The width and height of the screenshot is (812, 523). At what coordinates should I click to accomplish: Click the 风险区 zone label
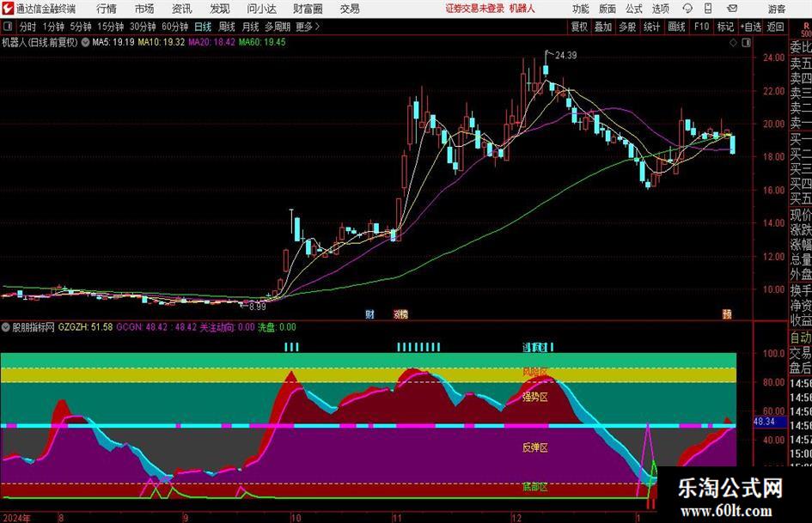tap(535, 372)
